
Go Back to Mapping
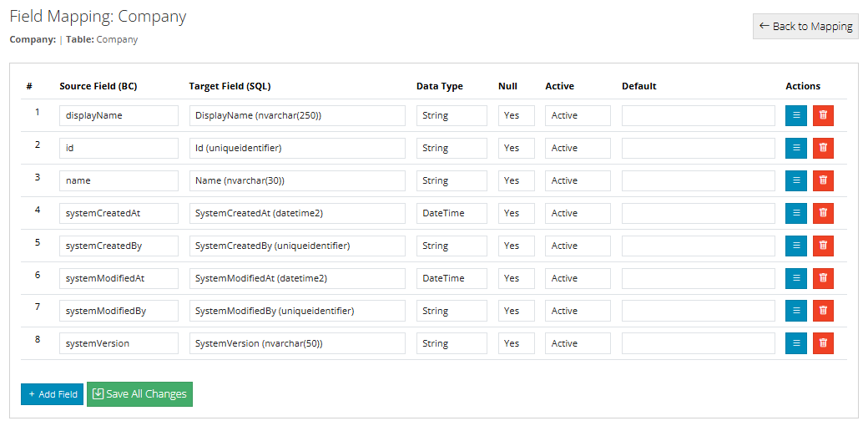[805, 26]
